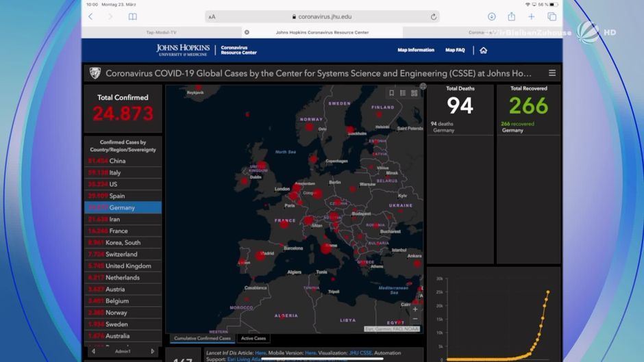This screenshot has width=644, height=362.
Task: Select Sweden in the country list
Action: [x=123, y=324]
